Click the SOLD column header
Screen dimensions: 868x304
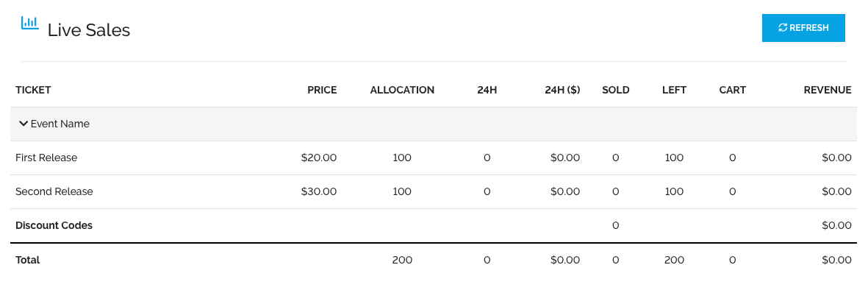pyautogui.click(x=615, y=90)
